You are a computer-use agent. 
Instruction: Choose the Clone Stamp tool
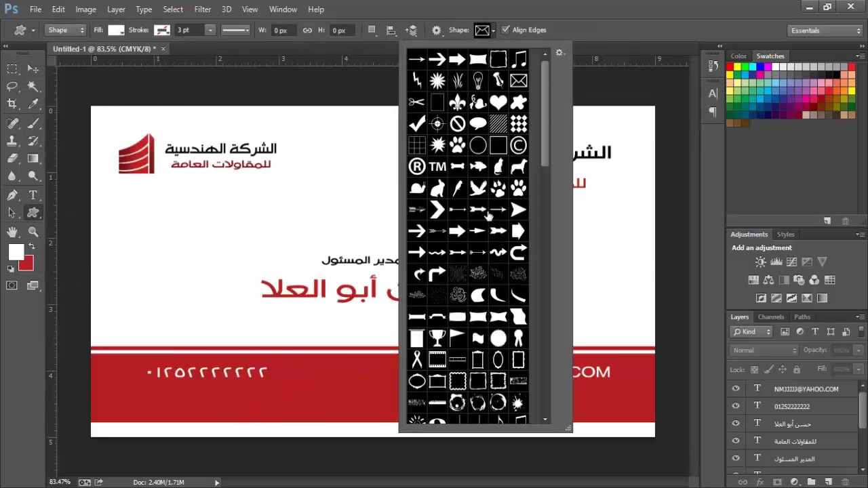click(x=12, y=141)
